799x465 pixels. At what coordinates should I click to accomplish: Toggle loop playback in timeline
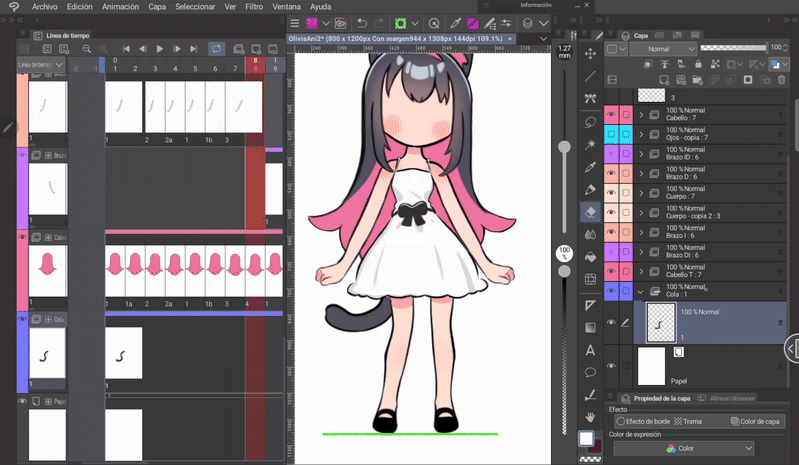pos(216,48)
